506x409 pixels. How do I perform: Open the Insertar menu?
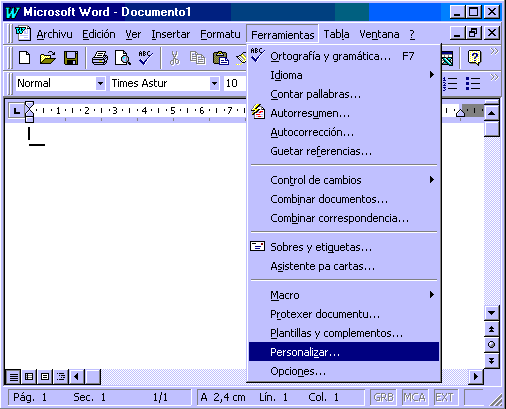(170, 34)
